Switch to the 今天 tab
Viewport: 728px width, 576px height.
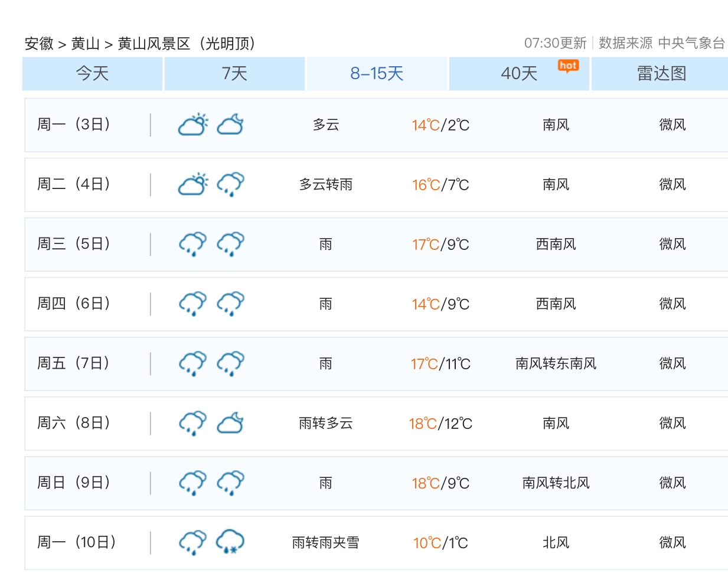click(92, 73)
